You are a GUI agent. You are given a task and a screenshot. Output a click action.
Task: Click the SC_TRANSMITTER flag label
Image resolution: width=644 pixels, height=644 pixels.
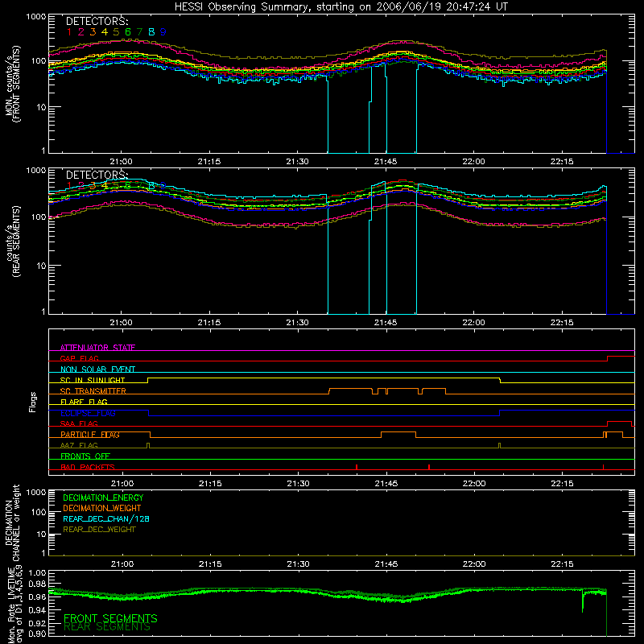pyautogui.click(x=93, y=390)
